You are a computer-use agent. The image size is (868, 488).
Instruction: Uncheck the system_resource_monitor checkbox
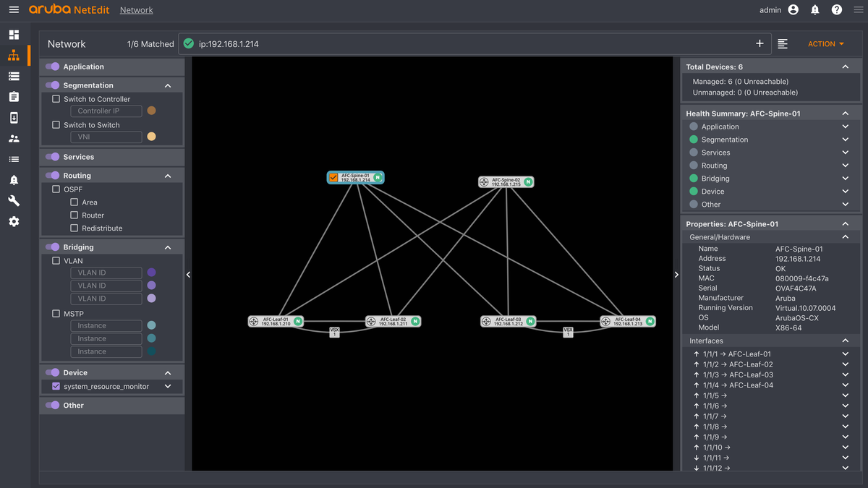click(x=56, y=385)
